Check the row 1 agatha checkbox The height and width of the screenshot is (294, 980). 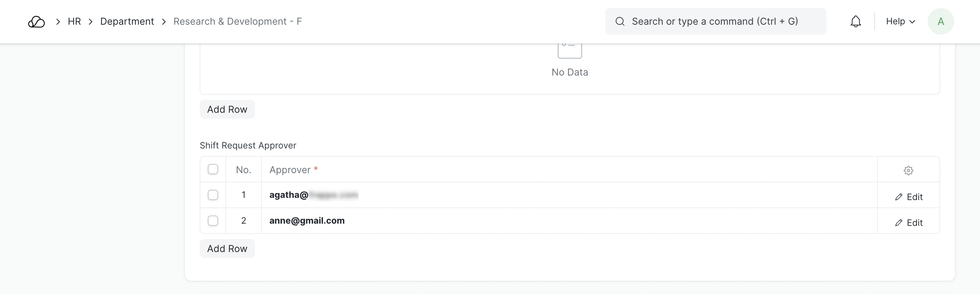coord(213,195)
